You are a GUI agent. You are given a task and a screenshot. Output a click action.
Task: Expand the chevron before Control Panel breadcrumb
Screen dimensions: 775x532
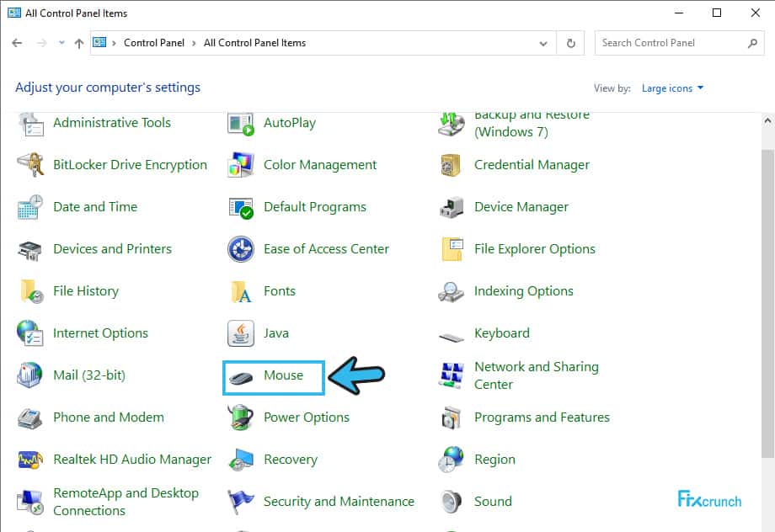point(114,43)
